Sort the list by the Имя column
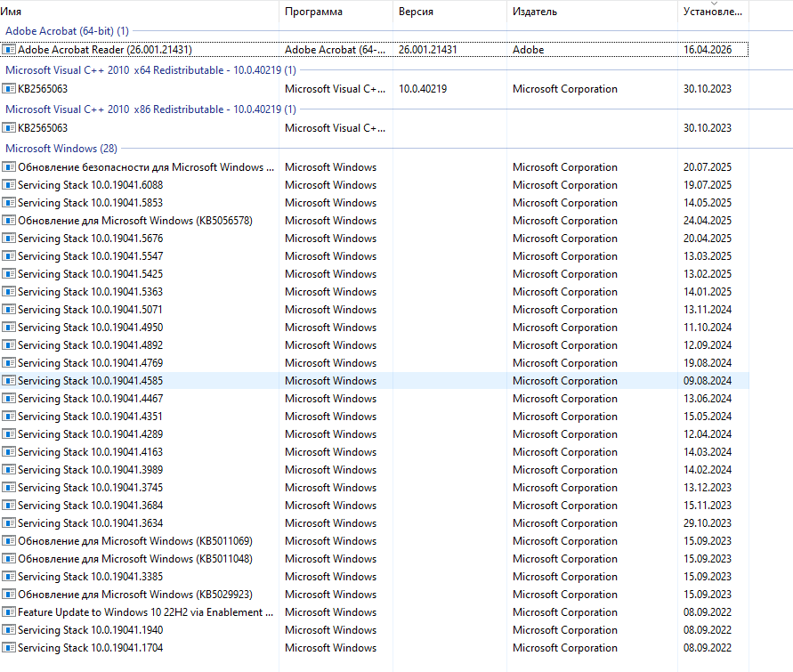The image size is (793, 672). pyautogui.click(x=139, y=12)
